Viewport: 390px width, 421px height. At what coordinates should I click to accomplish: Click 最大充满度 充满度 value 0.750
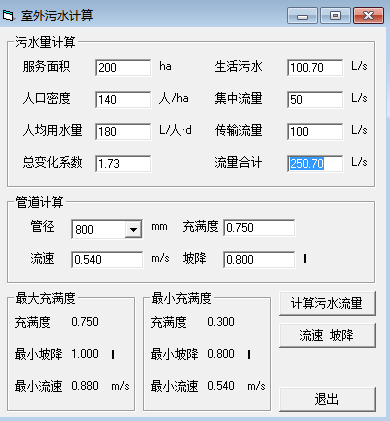coord(85,322)
